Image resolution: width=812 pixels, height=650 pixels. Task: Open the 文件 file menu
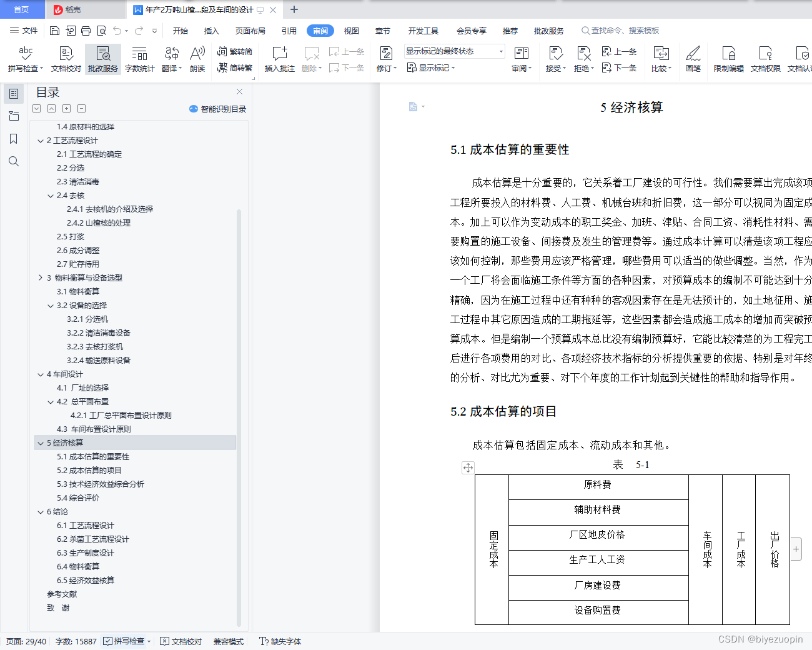24,31
